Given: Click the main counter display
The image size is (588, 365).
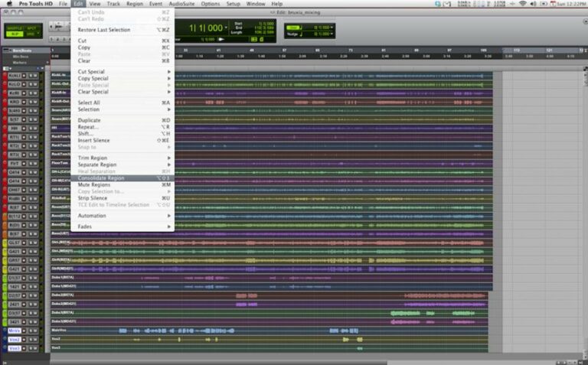Looking at the screenshot, I should (206, 28).
